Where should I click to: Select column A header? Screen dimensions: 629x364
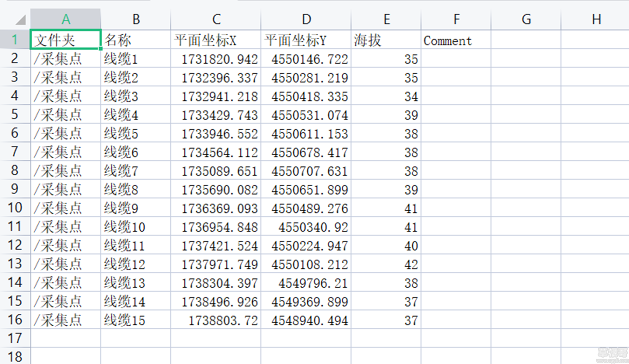(66, 19)
